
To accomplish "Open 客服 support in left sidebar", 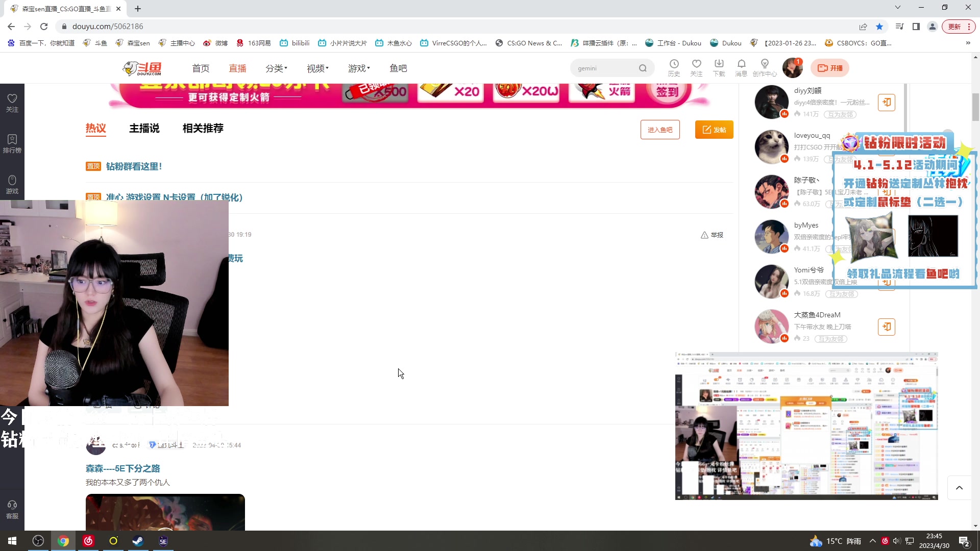I will point(12,510).
